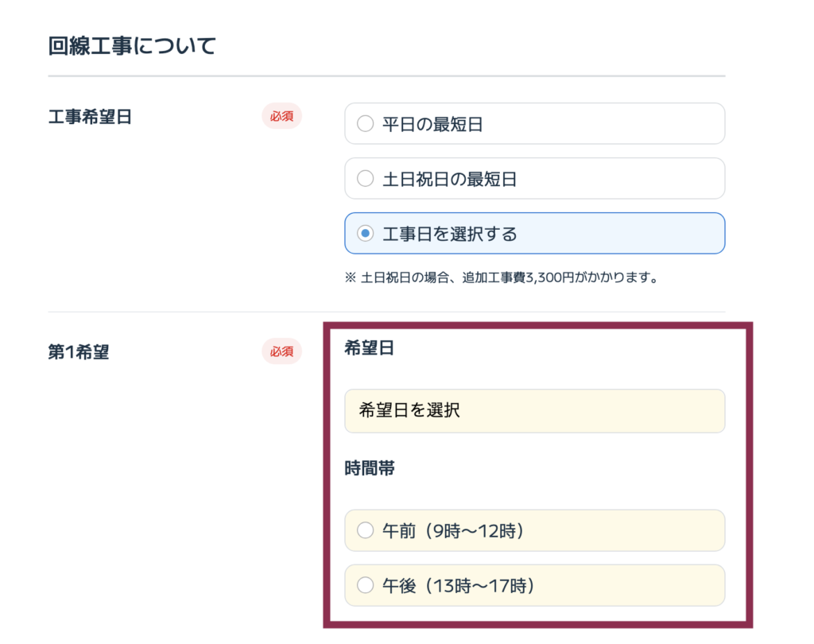Click the 必須 badge beside 第1希望
The height and width of the screenshot is (644, 814).
click(x=281, y=351)
